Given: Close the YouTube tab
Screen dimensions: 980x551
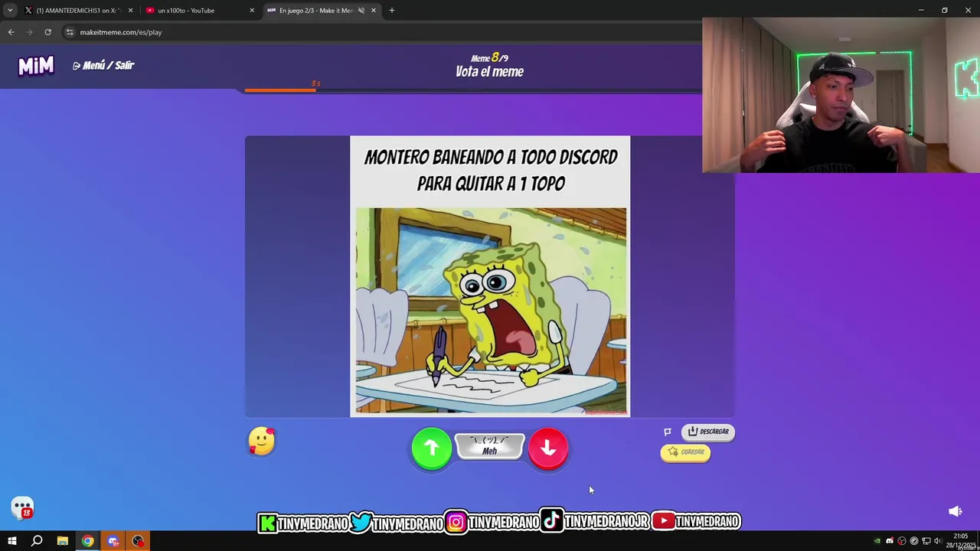Looking at the screenshot, I should (x=252, y=11).
